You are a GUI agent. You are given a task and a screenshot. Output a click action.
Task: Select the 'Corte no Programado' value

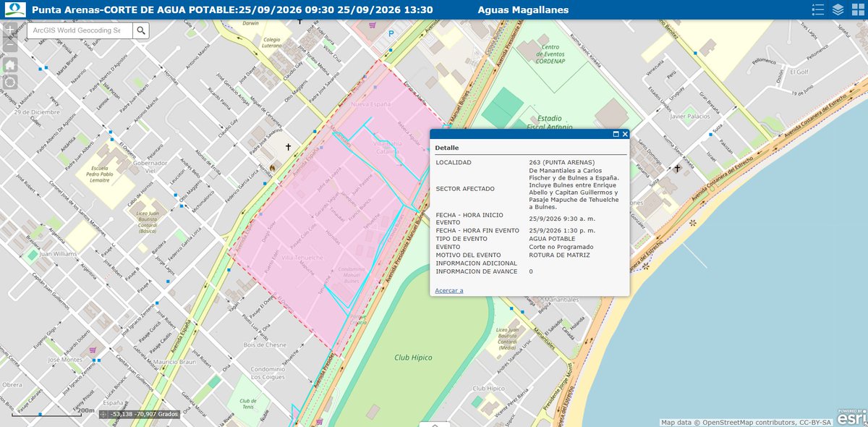(x=561, y=247)
